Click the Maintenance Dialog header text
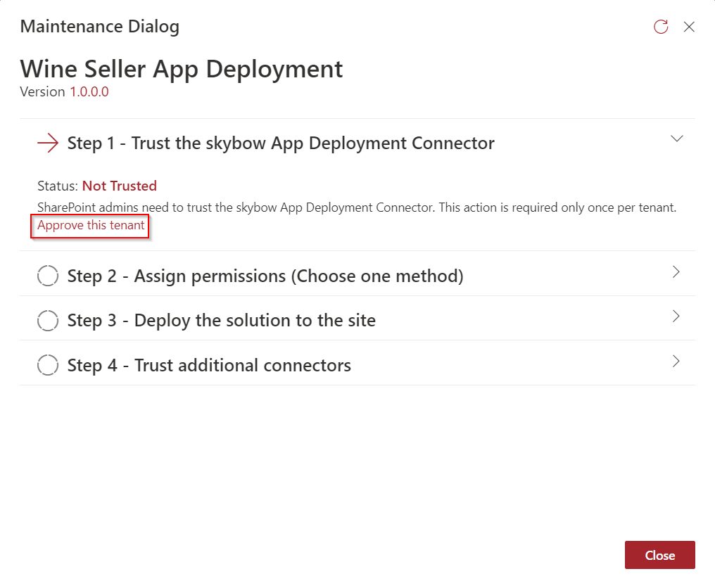The height and width of the screenshot is (588, 715). pyautogui.click(x=100, y=27)
